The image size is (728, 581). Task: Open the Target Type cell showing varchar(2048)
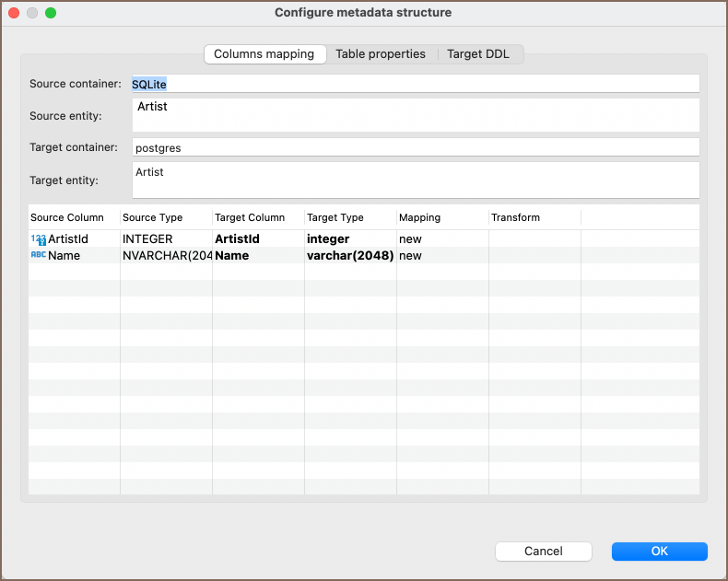[349, 255]
